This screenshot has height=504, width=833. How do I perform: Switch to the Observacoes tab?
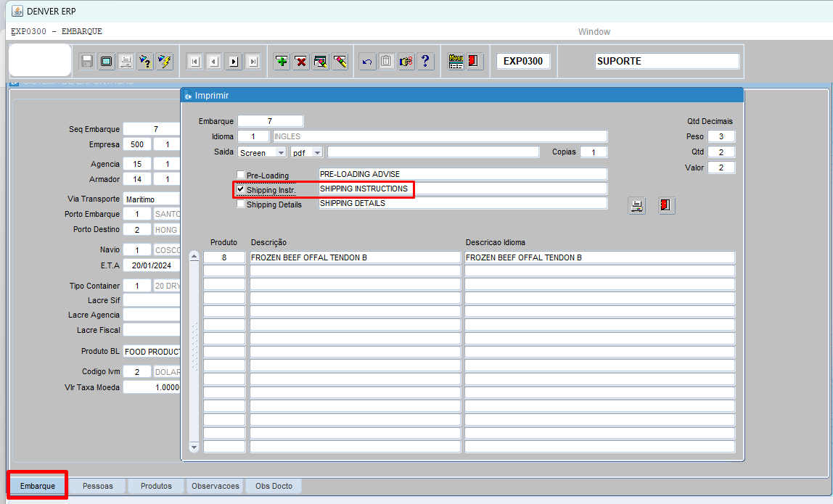216,486
